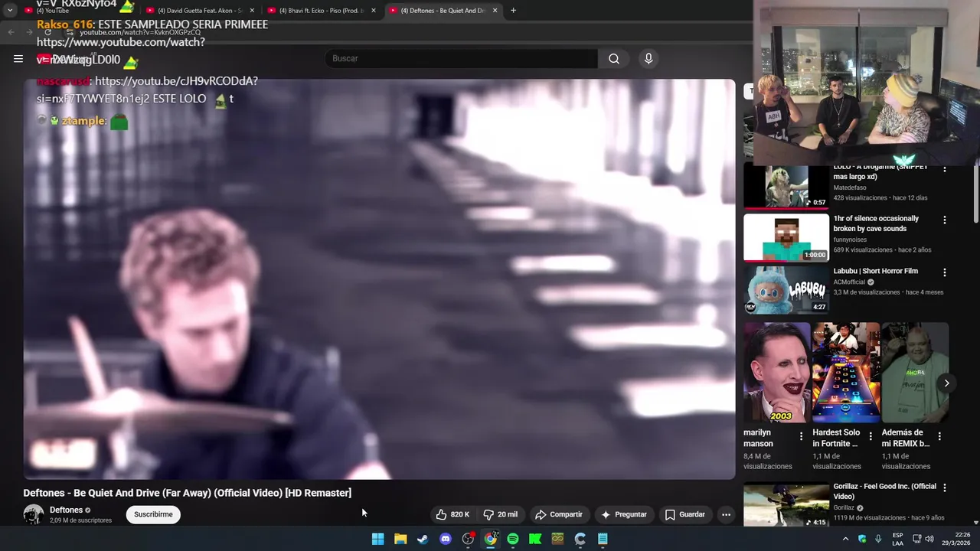The image size is (980, 551).
Task: Open the notepad app taskbar icon
Action: (x=603, y=539)
